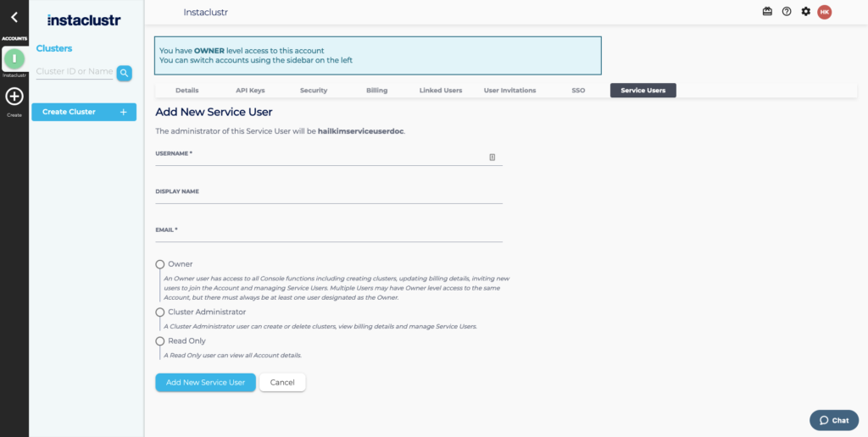Select the Instaclustr account avatar
This screenshot has width=868, height=437.
14,58
